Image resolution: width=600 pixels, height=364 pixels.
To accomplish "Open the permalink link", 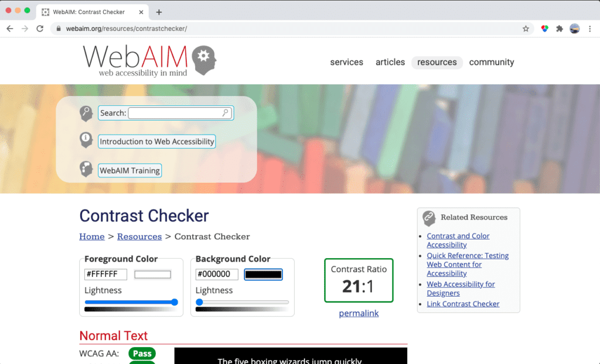I will click(x=359, y=313).
